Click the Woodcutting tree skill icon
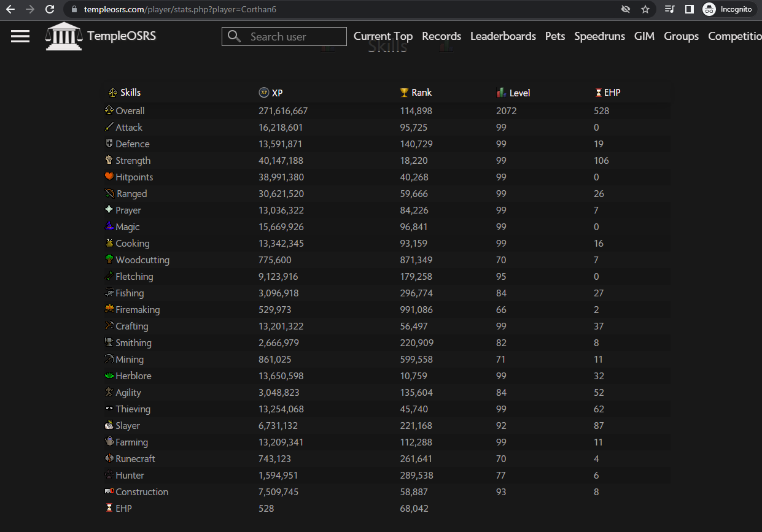 point(109,260)
